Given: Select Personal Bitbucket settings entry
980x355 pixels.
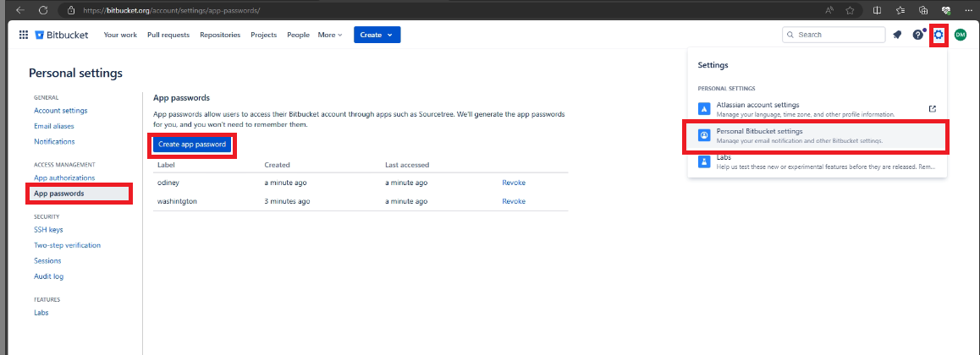Looking at the screenshot, I should 817,135.
